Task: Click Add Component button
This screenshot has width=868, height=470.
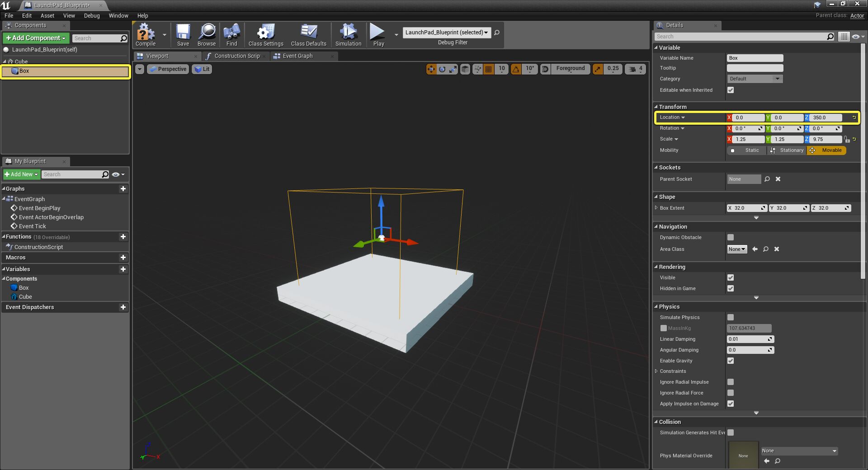Action: pos(36,38)
